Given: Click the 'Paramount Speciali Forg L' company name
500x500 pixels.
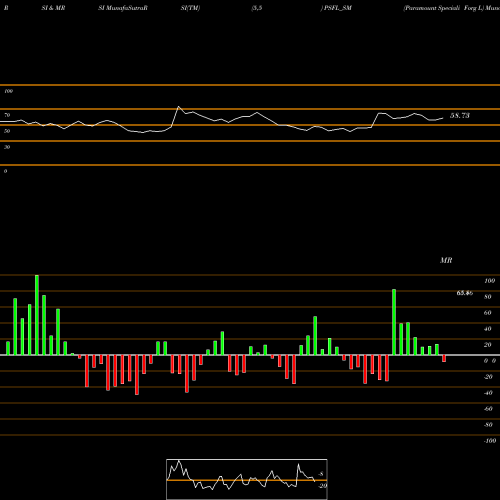Looking at the screenshot, I should pyautogui.click(x=443, y=8).
